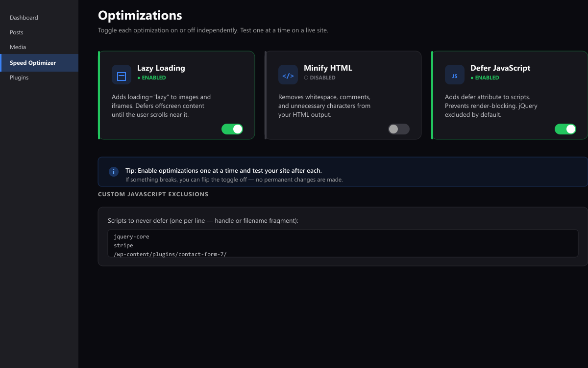The width and height of the screenshot is (588, 368).
Task: Go to Posts in the sidebar
Action: coord(39,32)
